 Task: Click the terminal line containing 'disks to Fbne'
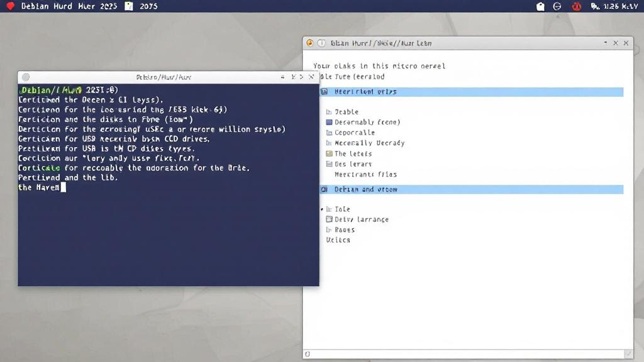[106, 119]
